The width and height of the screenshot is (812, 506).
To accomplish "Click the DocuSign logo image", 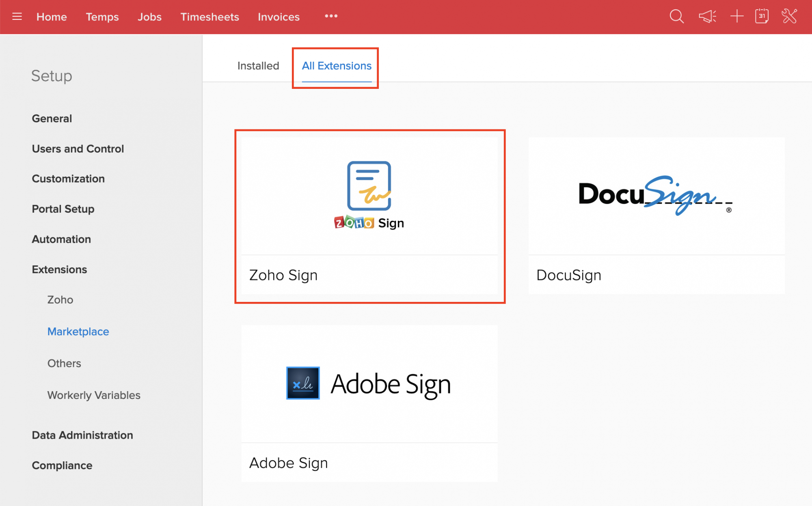I will click(x=656, y=195).
